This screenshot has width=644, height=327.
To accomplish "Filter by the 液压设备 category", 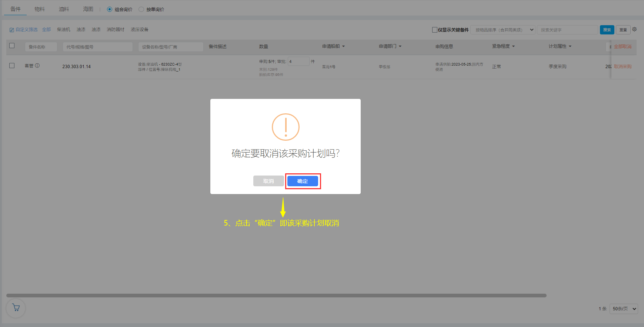I will click(140, 30).
